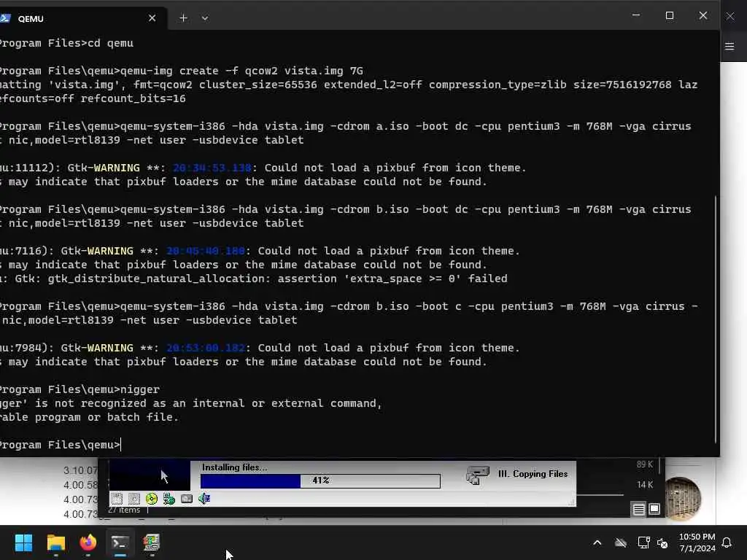Close the background window with its X
This screenshot has height=560, width=747.
click(x=729, y=16)
